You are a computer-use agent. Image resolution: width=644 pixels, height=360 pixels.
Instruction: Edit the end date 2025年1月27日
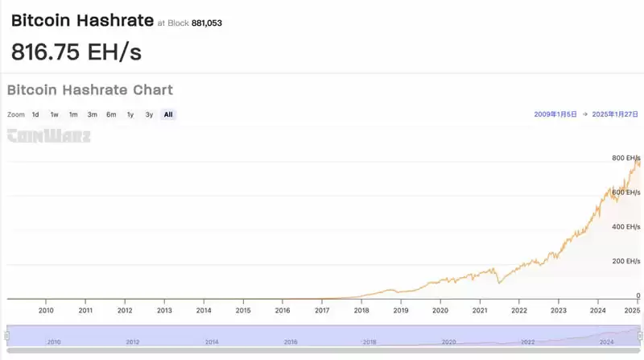[x=616, y=114]
